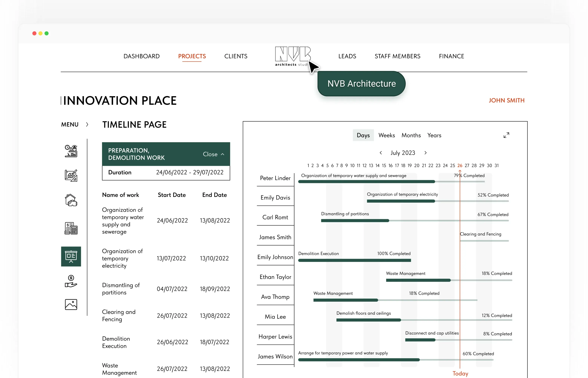Click the Ava Thomp staff row
This screenshot has width=588, height=378.
pos(275,297)
